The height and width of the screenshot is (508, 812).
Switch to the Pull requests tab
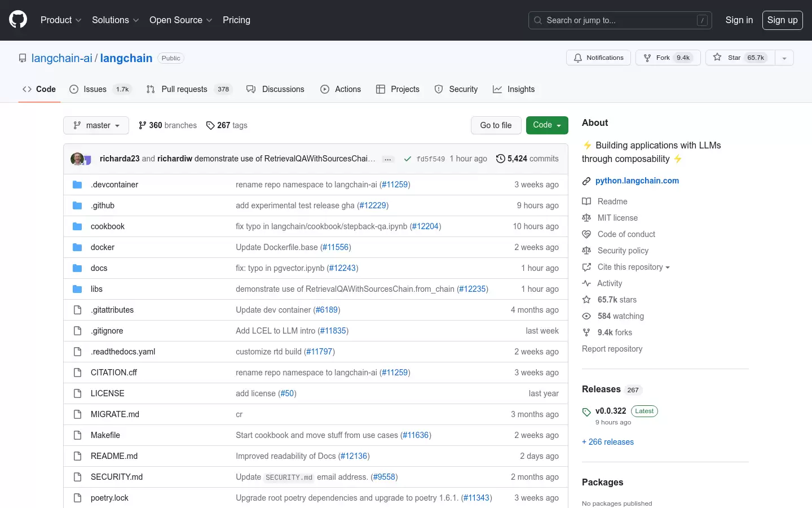click(x=189, y=89)
